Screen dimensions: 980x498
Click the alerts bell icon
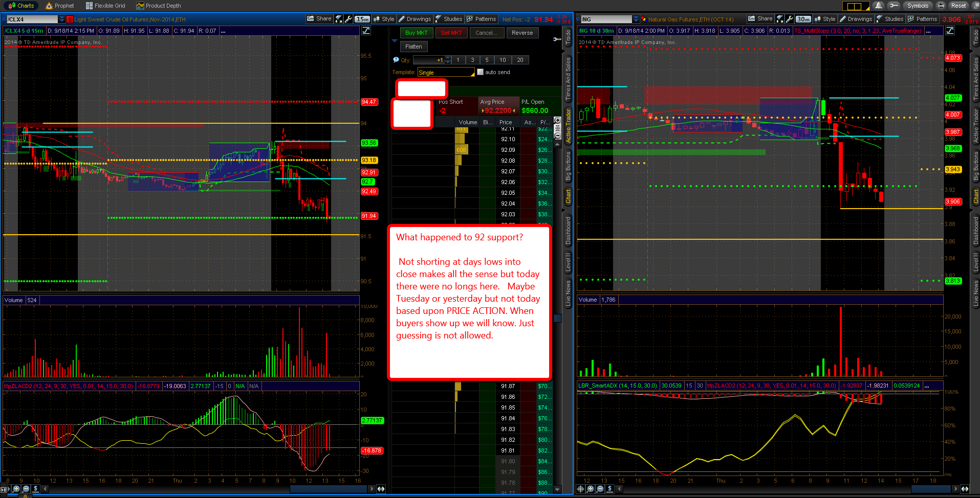879,6
